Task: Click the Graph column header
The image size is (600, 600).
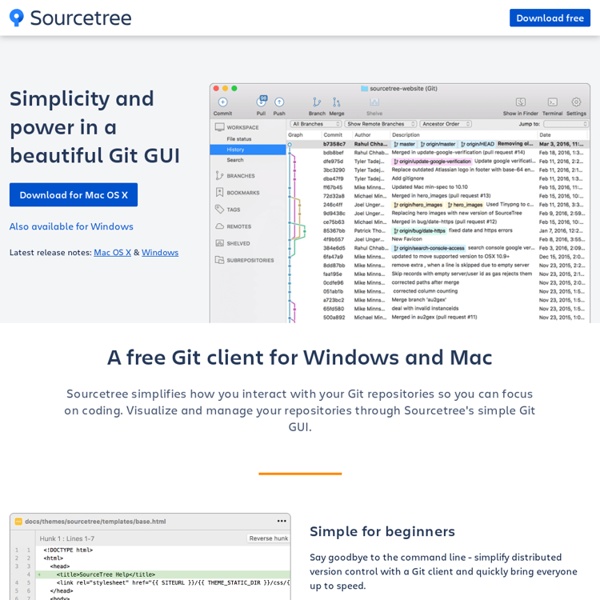Action: pos(295,135)
